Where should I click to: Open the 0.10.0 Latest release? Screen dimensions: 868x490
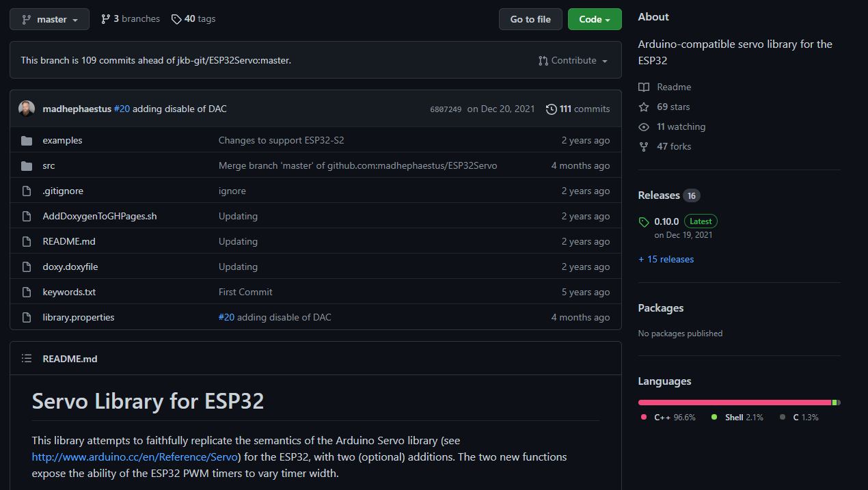(686, 221)
